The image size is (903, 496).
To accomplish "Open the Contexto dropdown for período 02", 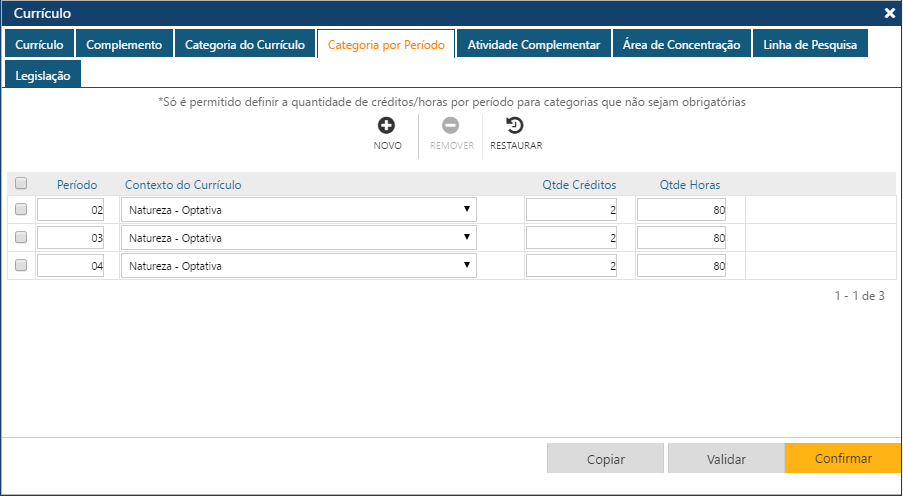I will click(x=298, y=210).
